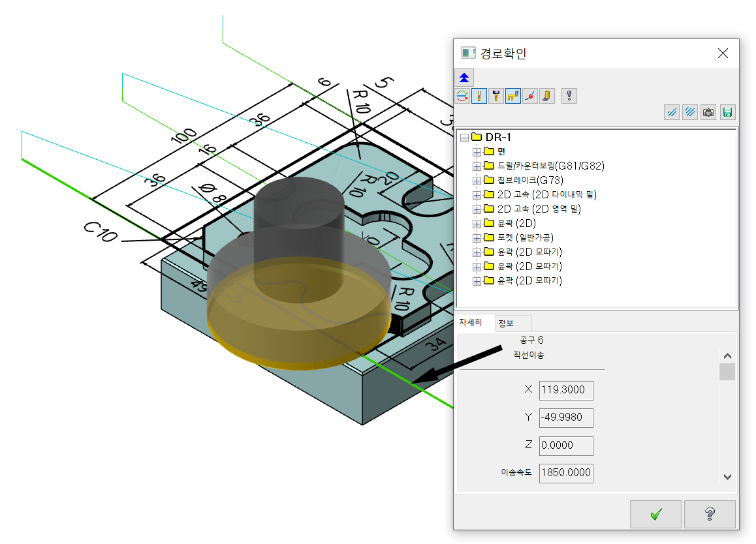This screenshot has height=544, width=756.
Task: Click the Z coordinate field 0.0000
Action: click(x=566, y=446)
